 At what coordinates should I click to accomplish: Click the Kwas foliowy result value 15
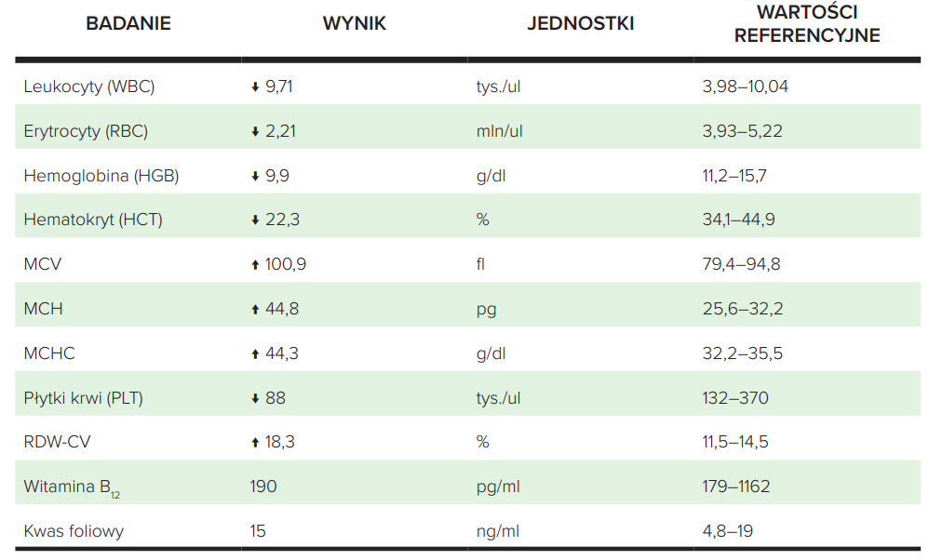click(258, 531)
